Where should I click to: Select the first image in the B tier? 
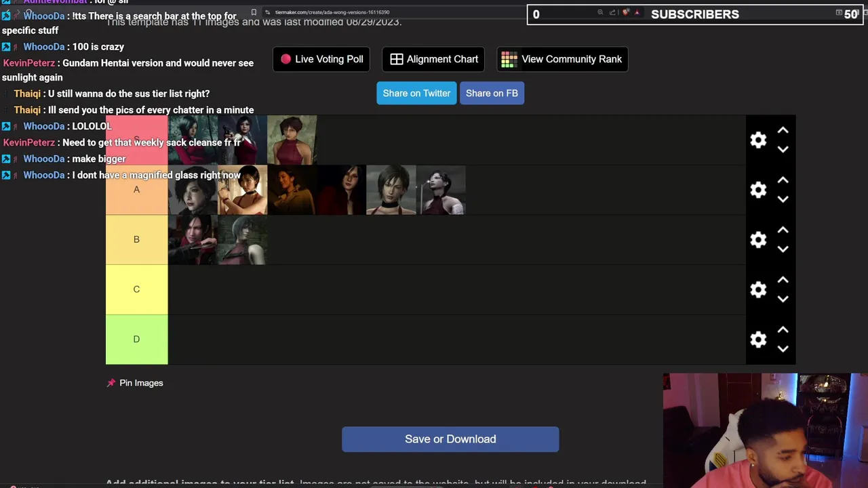click(193, 239)
